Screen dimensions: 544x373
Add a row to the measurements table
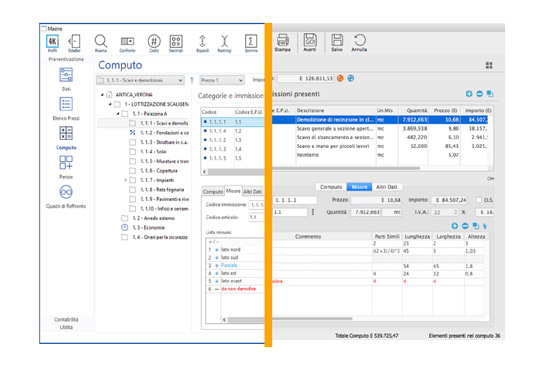point(454,226)
